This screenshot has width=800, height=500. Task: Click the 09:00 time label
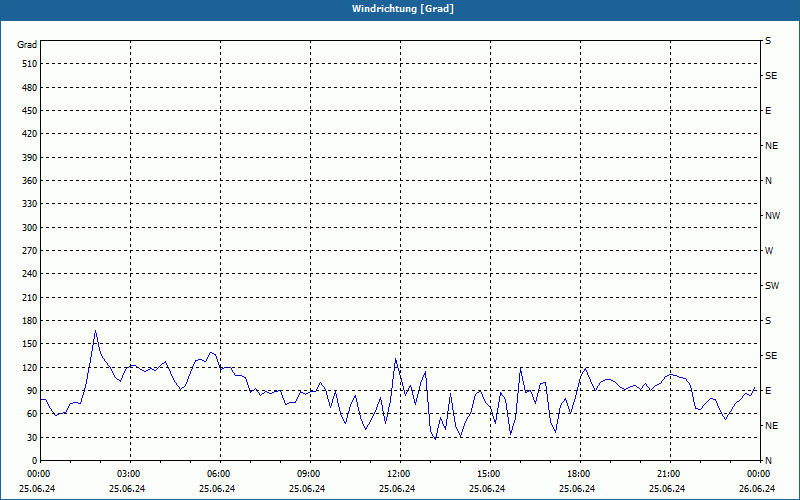coord(310,474)
